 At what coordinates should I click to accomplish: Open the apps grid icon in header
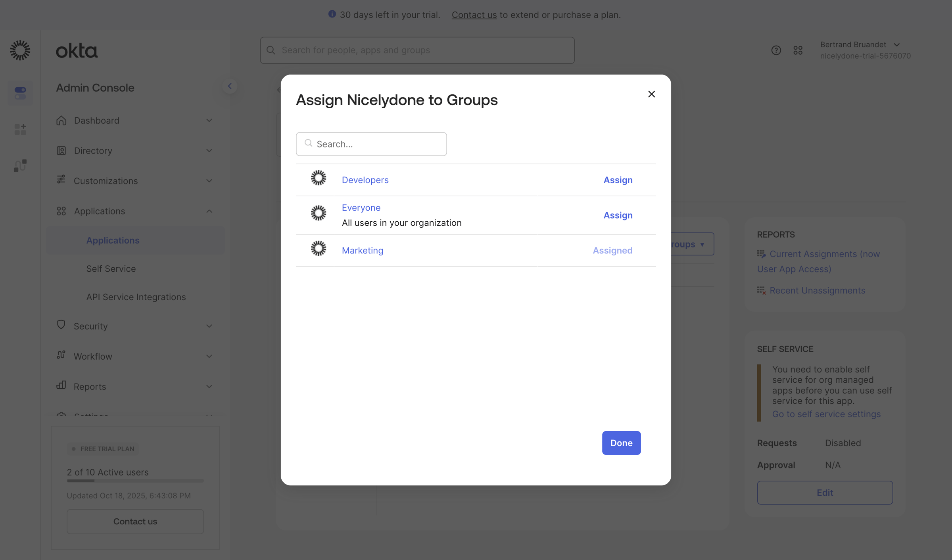click(x=798, y=50)
